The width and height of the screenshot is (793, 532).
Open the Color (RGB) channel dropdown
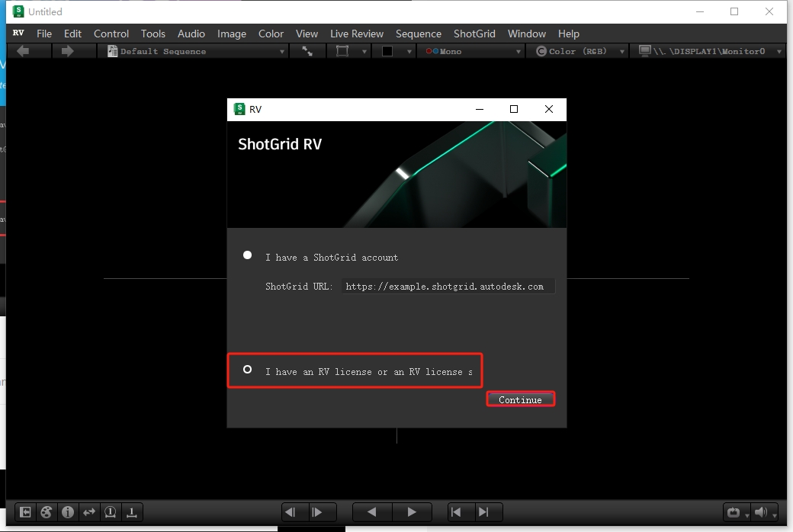tap(579, 51)
